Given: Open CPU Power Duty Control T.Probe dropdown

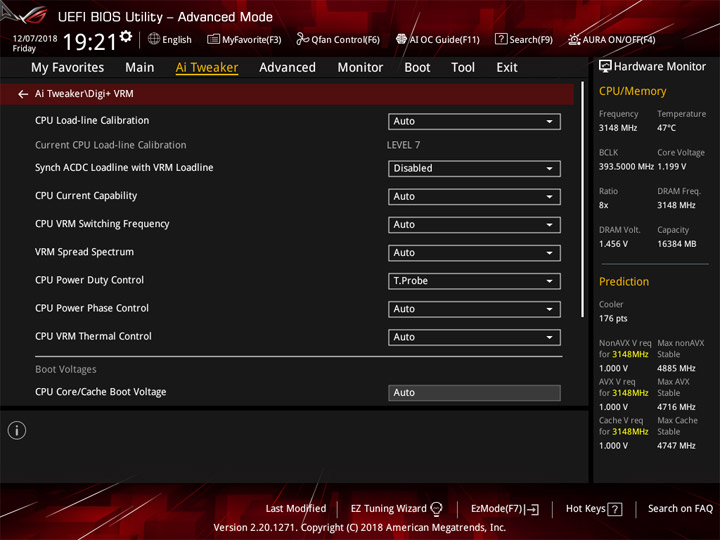Looking at the screenshot, I should (474, 281).
